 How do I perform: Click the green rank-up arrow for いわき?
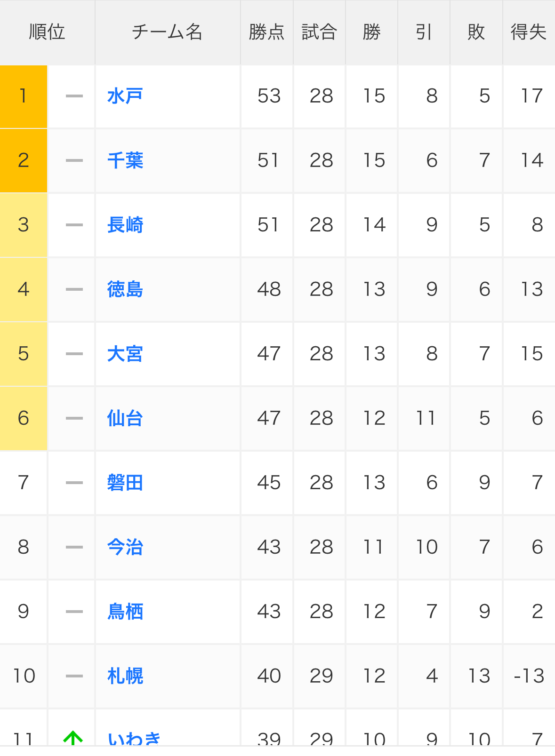coord(73,739)
